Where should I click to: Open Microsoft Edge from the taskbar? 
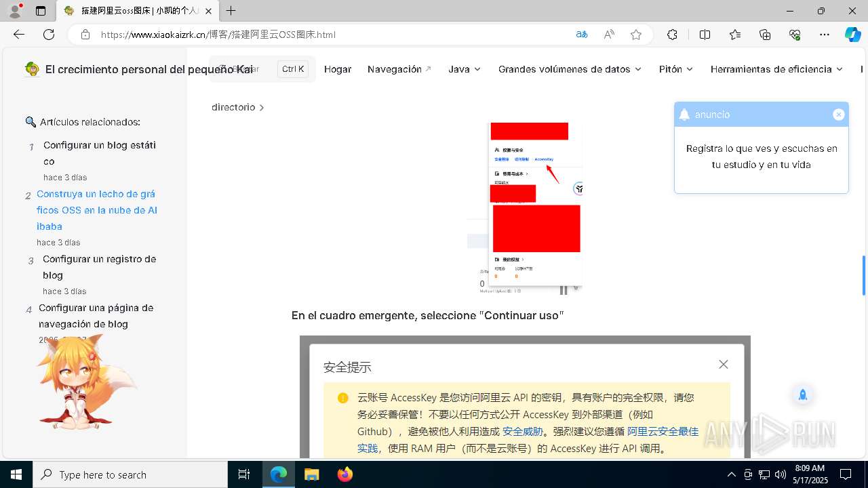pyautogui.click(x=279, y=474)
